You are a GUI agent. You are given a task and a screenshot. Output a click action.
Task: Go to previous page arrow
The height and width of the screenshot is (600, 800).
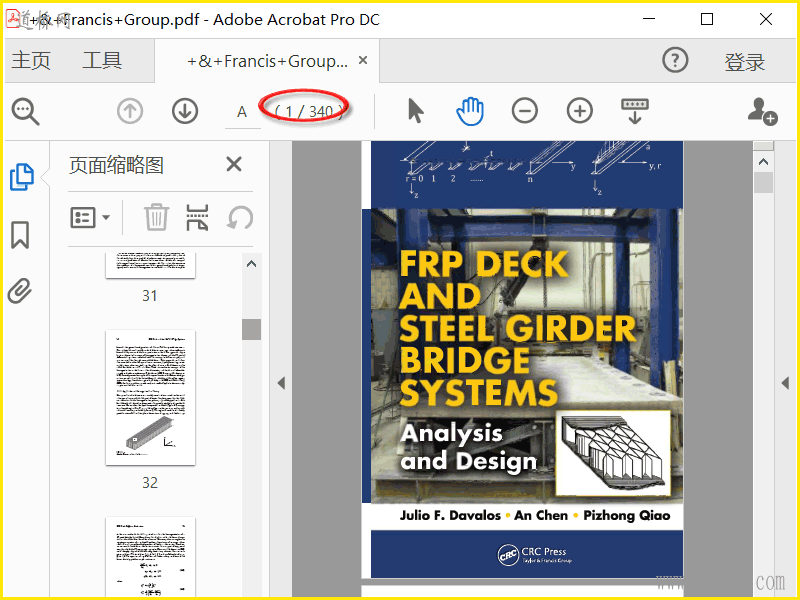tap(130, 111)
